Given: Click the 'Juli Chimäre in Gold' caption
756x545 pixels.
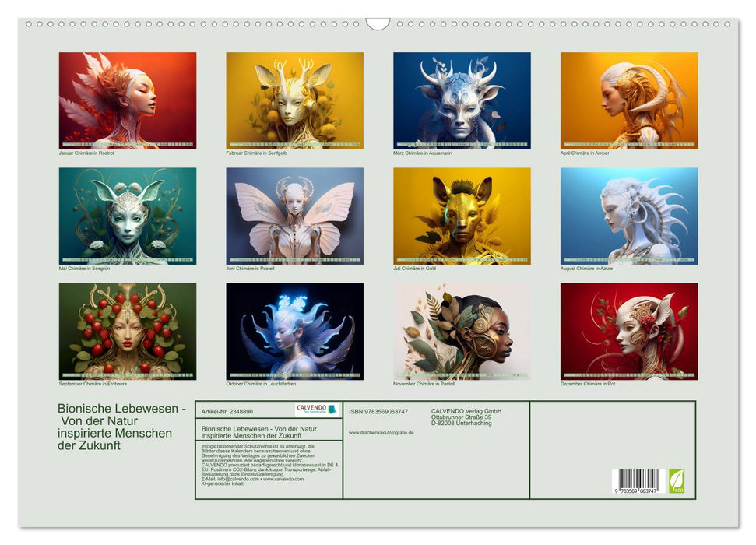Looking at the screenshot, I should (x=414, y=269).
